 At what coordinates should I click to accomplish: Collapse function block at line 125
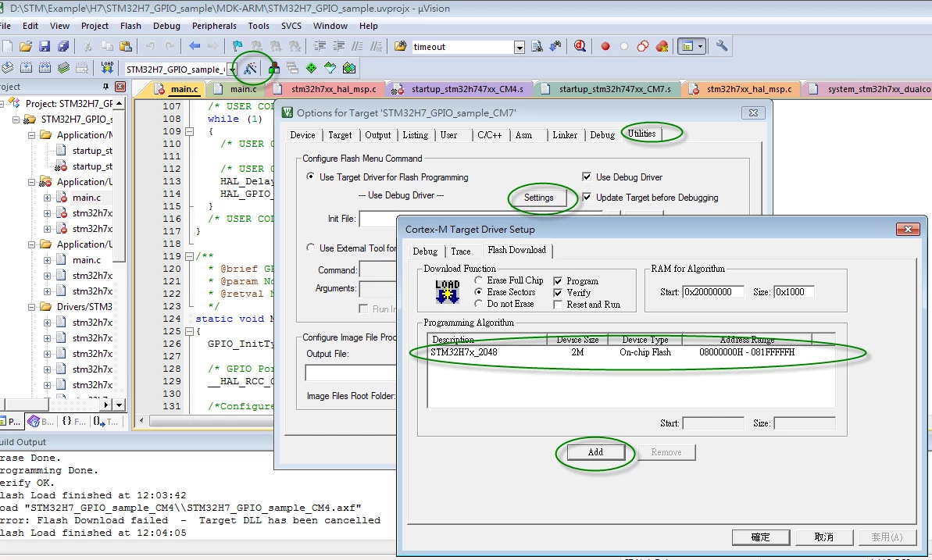189,331
